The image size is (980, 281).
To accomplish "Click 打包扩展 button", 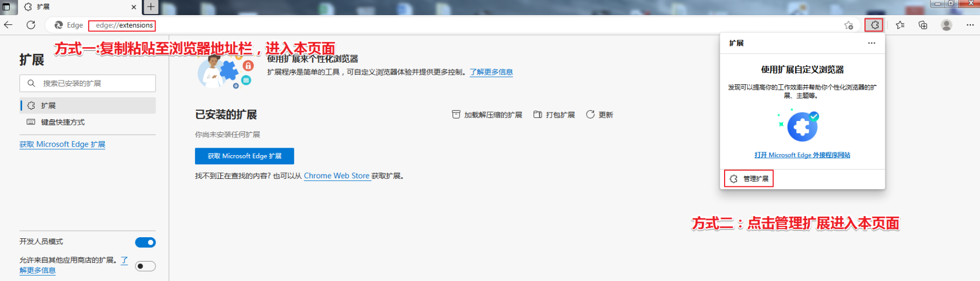I will coord(554,115).
